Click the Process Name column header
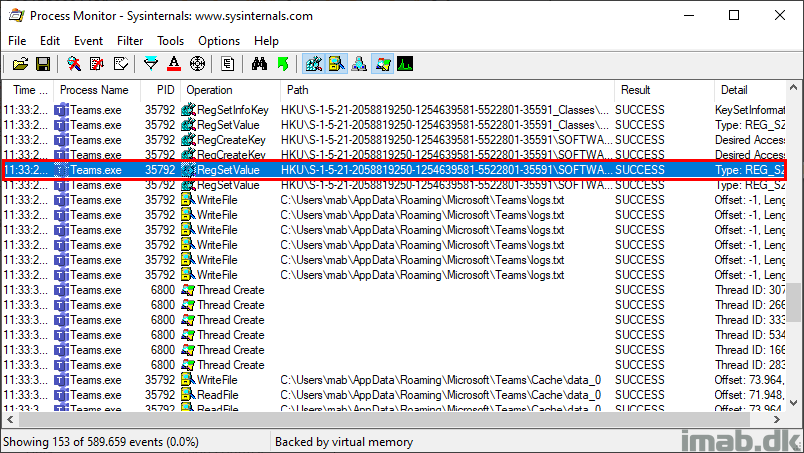Screen dimensions: 804x453 (x=96, y=90)
